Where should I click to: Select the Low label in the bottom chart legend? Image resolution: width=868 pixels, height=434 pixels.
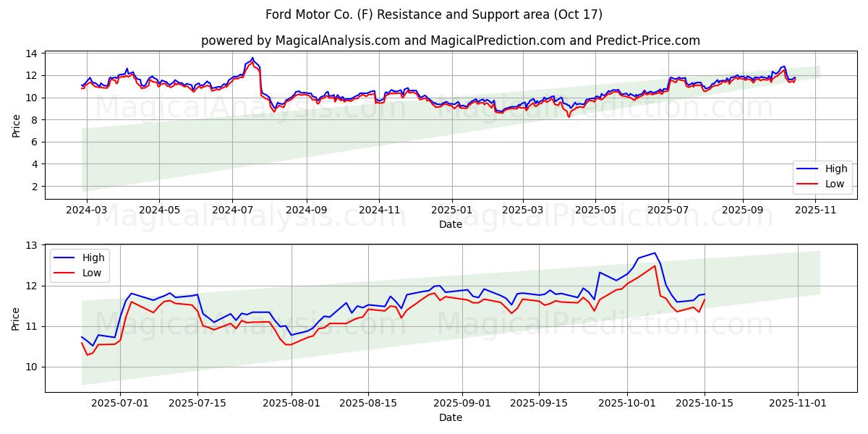point(91,273)
